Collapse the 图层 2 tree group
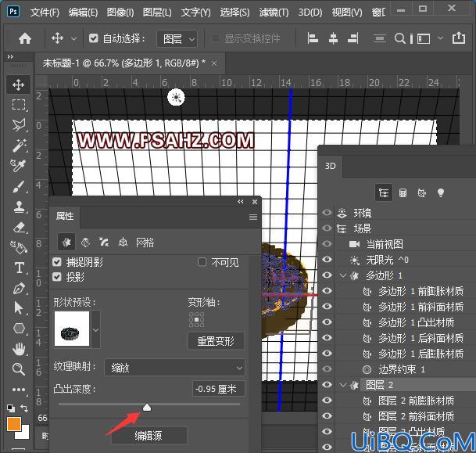This screenshot has height=453, width=476. click(x=342, y=385)
